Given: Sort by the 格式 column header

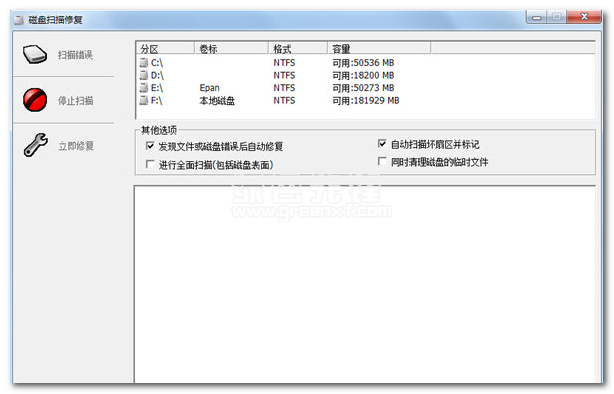Looking at the screenshot, I should [298, 49].
